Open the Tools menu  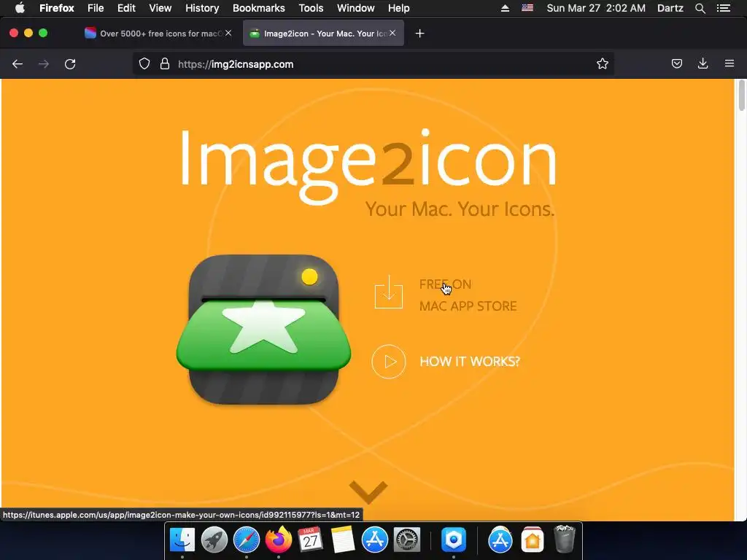311,8
